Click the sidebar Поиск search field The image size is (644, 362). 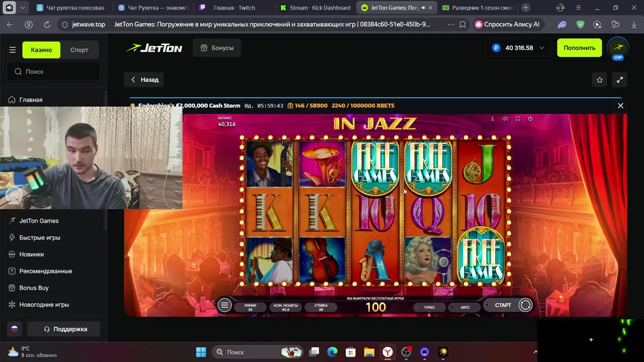[54, 71]
